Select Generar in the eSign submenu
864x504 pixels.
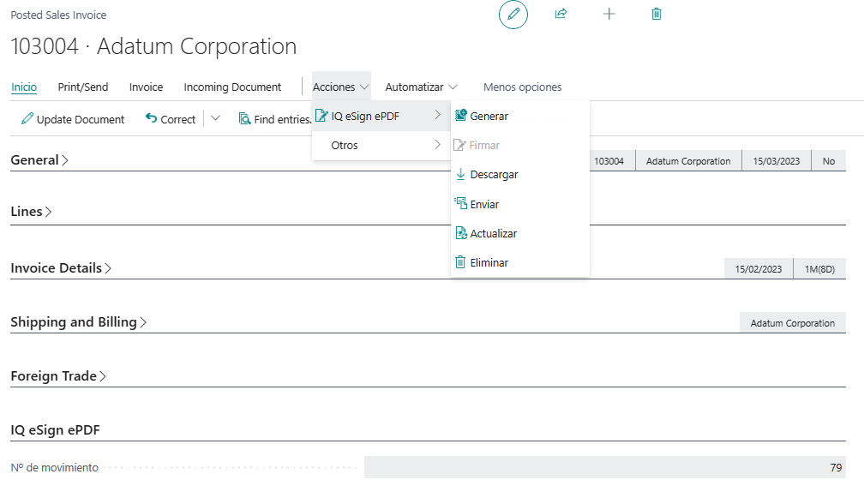click(489, 116)
